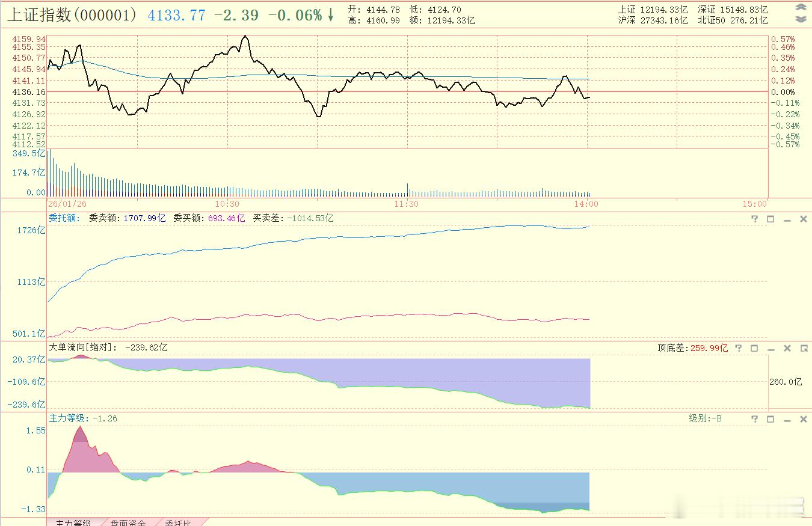Click the 15:00 time axis label
Image resolution: width=812 pixels, height=526 pixels.
point(755,204)
